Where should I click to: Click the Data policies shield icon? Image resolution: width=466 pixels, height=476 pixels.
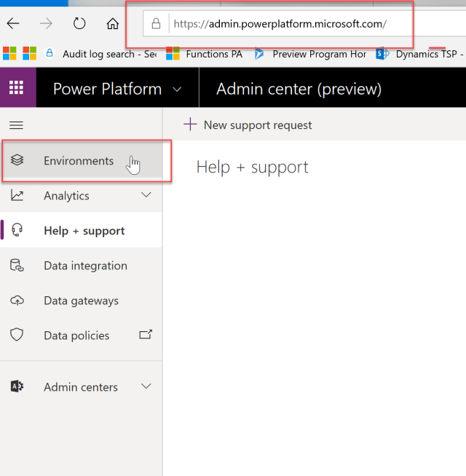point(17,336)
